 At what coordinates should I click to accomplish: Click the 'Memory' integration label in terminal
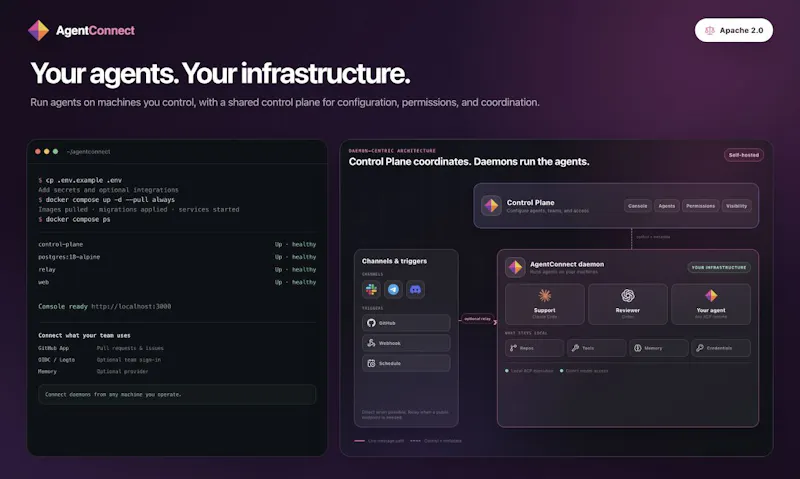click(x=47, y=371)
